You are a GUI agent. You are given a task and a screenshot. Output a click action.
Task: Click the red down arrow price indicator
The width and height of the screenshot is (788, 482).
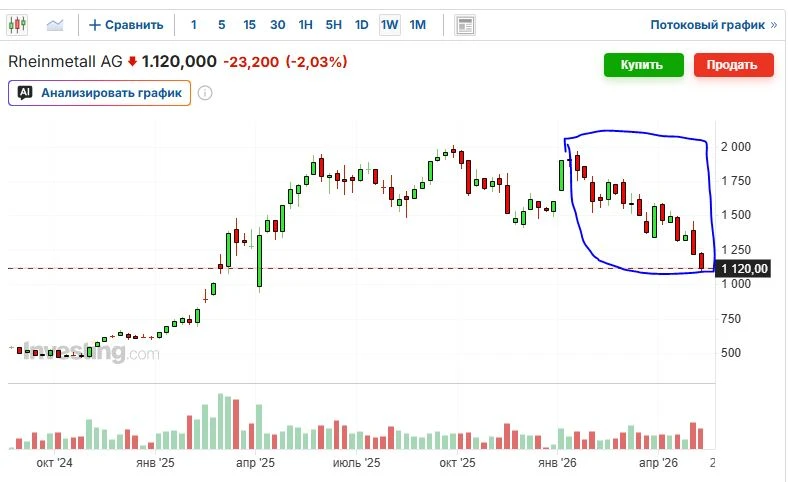point(132,62)
